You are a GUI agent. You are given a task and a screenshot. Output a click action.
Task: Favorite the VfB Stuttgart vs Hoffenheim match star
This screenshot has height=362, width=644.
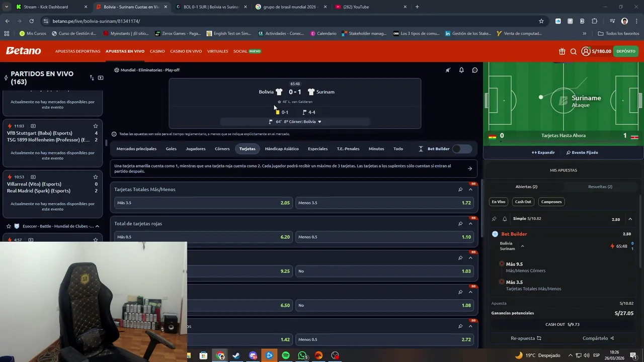pyautogui.click(x=96, y=126)
